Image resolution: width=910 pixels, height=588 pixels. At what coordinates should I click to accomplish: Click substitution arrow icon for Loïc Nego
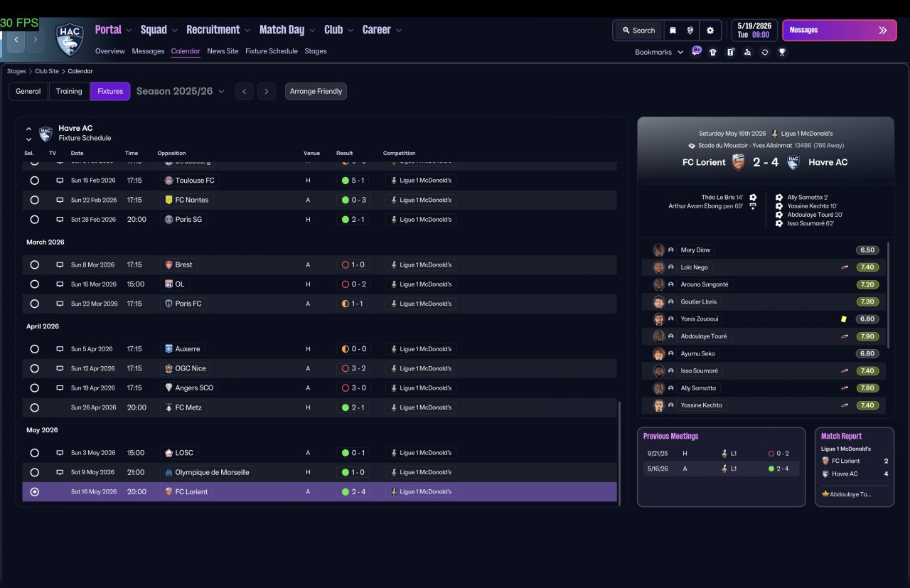[845, 267]
